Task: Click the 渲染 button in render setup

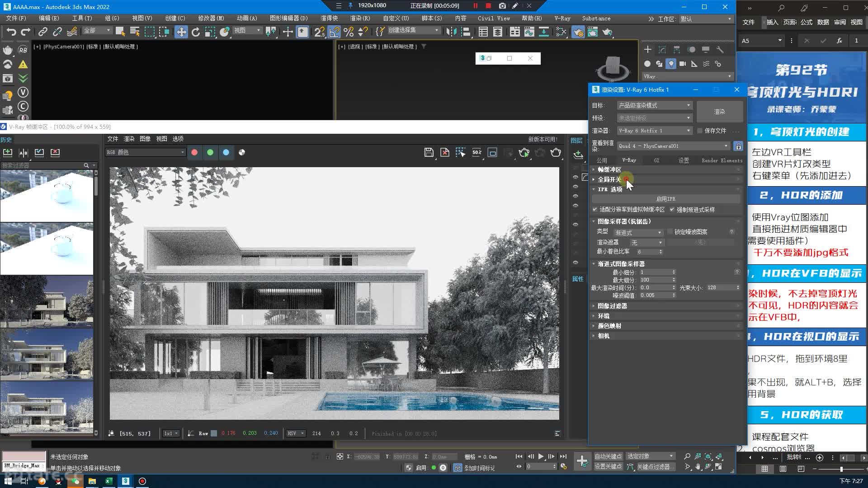Action: (x=719, y=112)
